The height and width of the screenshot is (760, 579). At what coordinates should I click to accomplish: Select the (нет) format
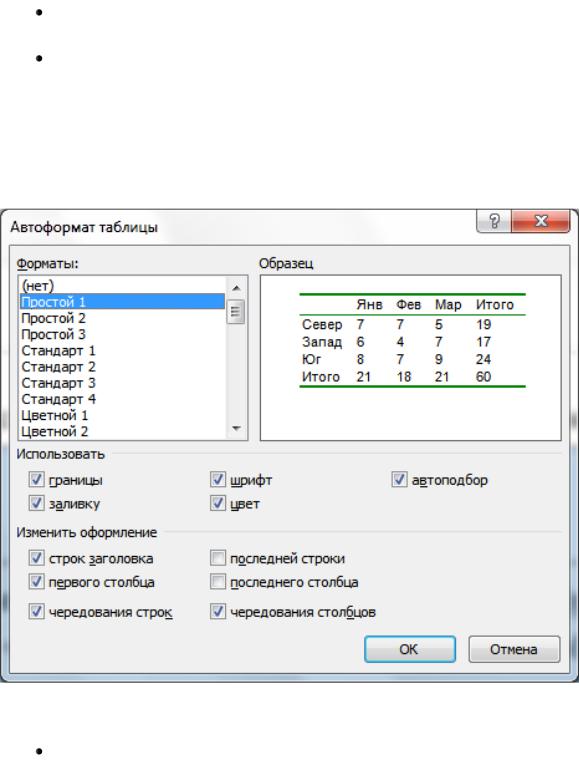point(122,285)
